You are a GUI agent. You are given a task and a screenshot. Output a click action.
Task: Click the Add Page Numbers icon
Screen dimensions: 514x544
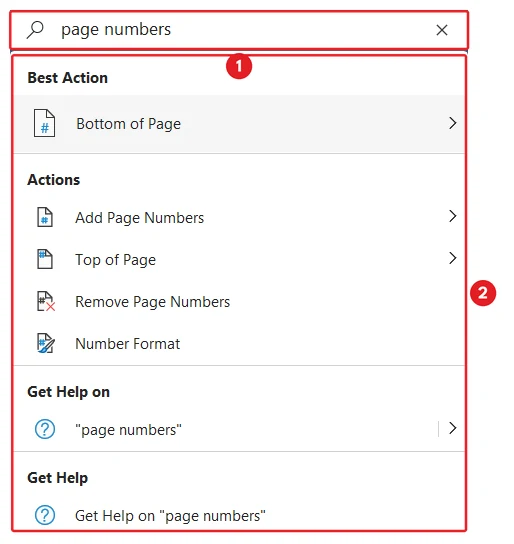click(x=45, y=217)
